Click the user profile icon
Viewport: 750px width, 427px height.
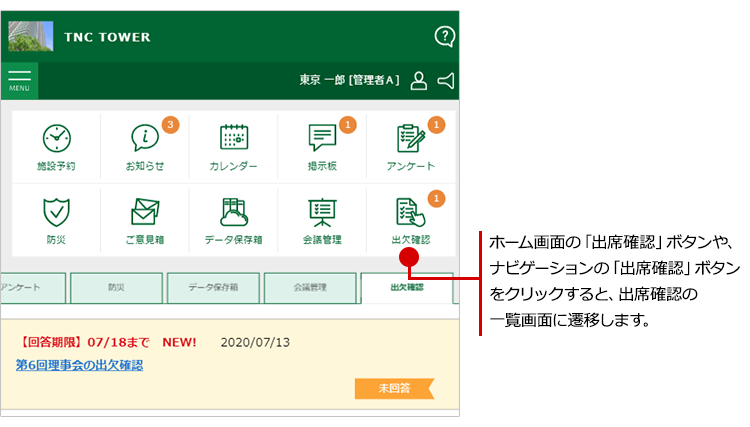click(x=419, y=81)
